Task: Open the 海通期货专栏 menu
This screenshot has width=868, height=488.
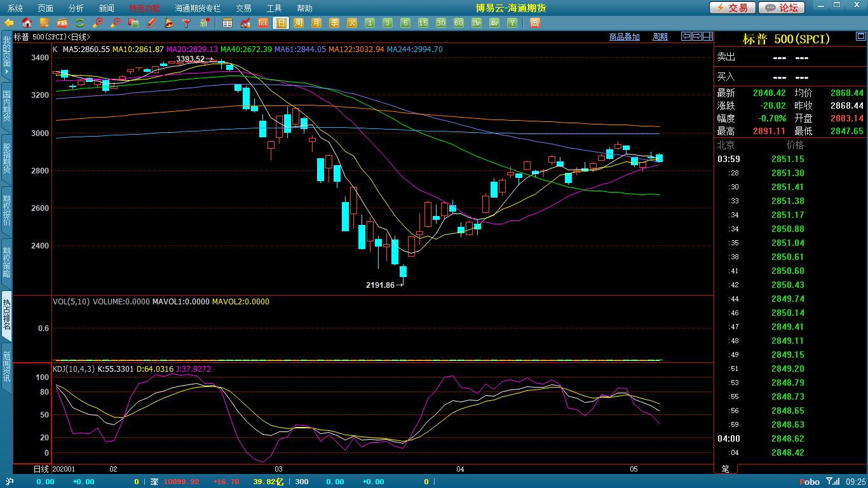Action: tap(198, 8)
